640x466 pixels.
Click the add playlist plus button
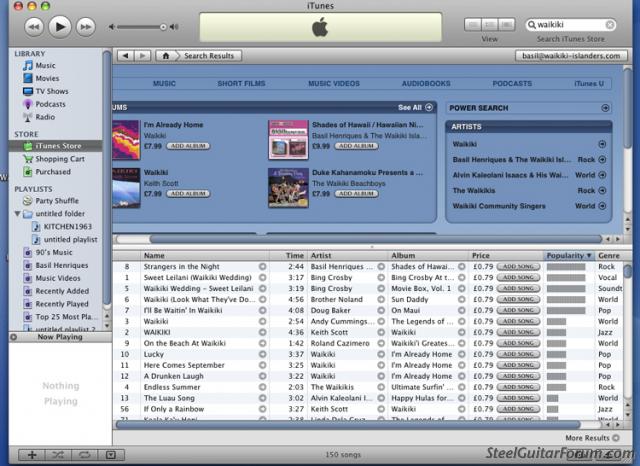32,455
